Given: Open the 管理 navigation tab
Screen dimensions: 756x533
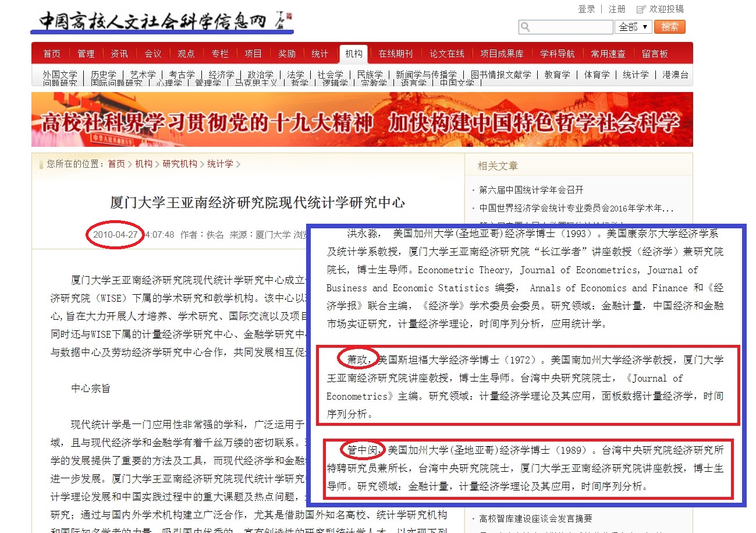Looking at the screenshot, I should click(86, 54).
